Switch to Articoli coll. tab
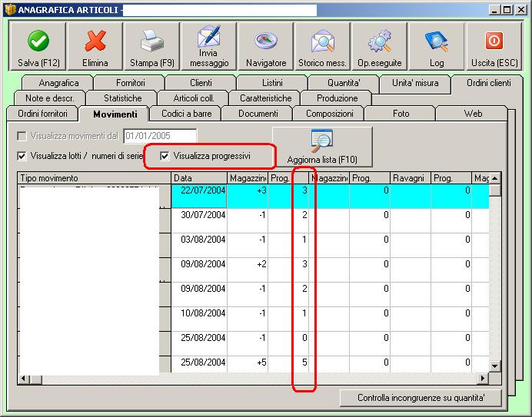This screenshot has width=532, height=417. [194, 98]
